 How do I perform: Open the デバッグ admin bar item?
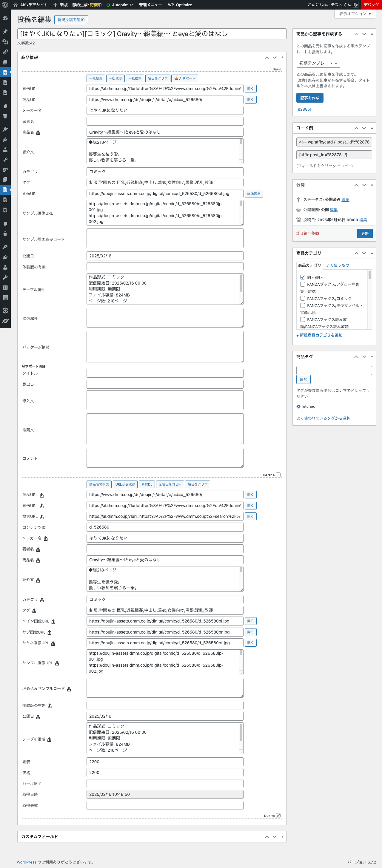(x=371, y=5)
